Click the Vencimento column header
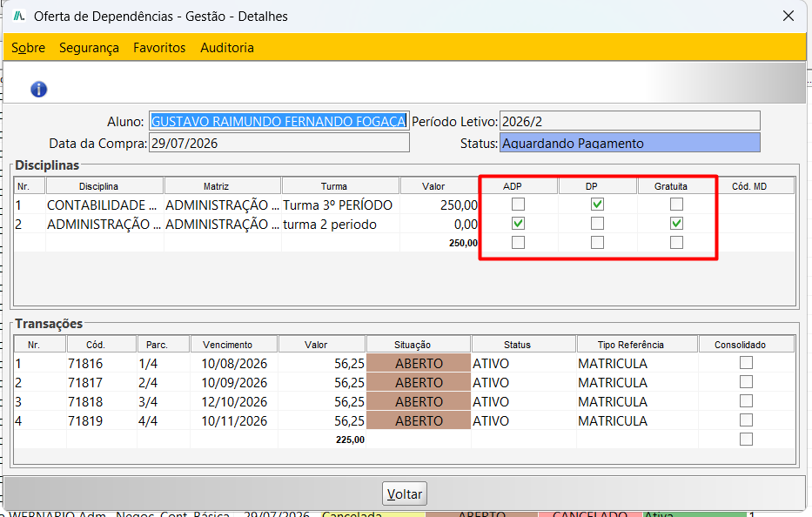Viewport: 812px width, 517px height. pyautogui.click(x=234, y=345)
